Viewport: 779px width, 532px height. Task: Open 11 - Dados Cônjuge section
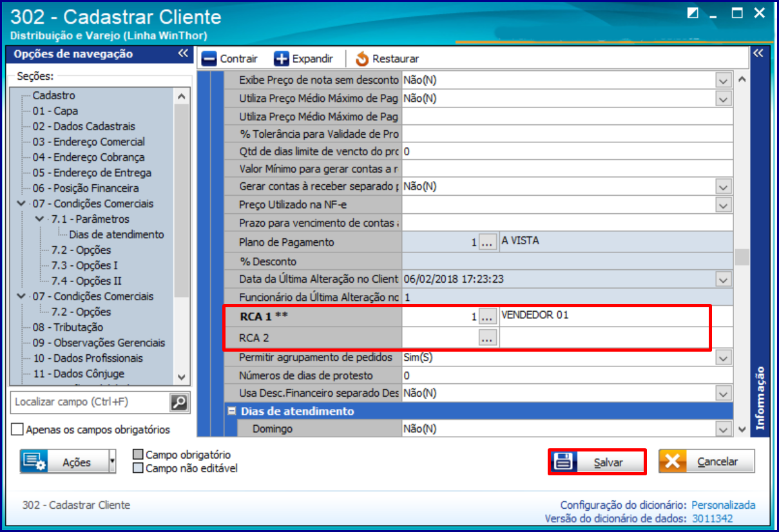(79, 374)
